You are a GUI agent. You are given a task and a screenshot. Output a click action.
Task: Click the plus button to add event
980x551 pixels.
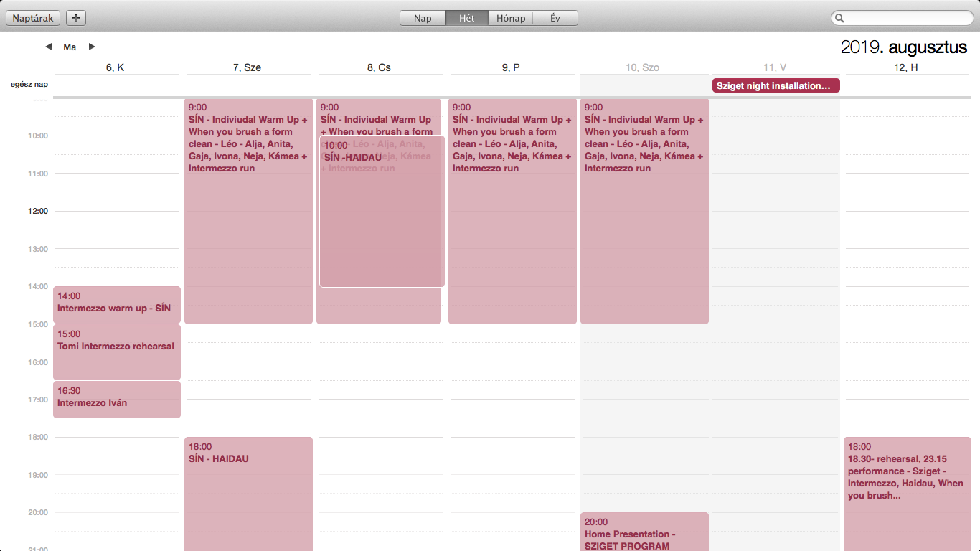pos(76,18)
